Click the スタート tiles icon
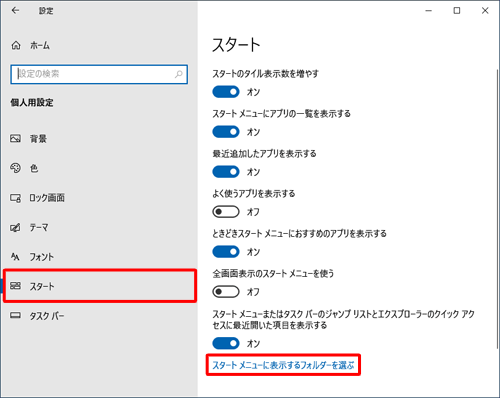Screen dimensions: 500x398 point(15,286)
